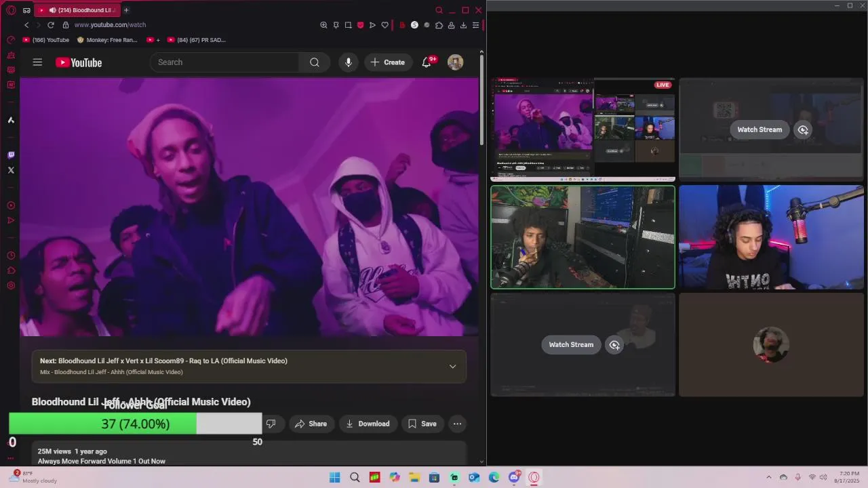Image resolution: width=868 pixels, height=488 pixels.
Task: Open downloads in Opera toolbar
Action: [463, 25]
